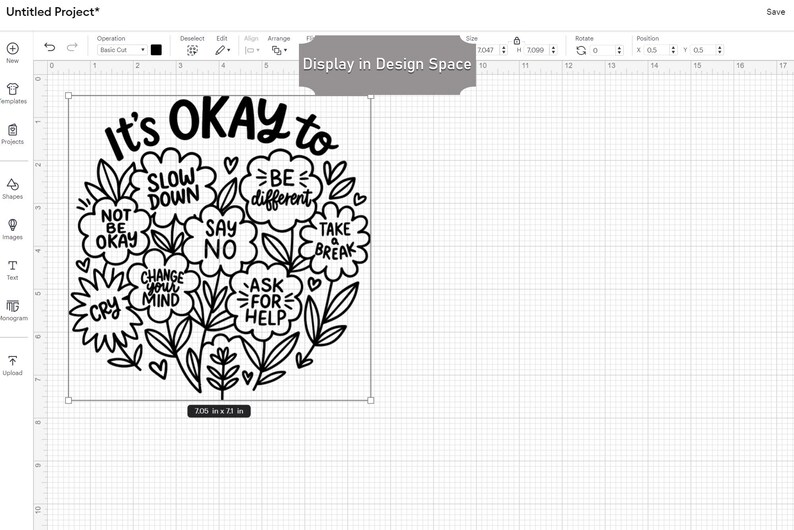Undo the last action
This screenshot has height=530, width=794.
[x=50, y=47]
